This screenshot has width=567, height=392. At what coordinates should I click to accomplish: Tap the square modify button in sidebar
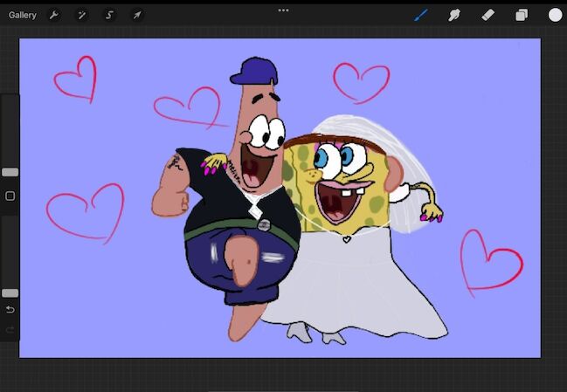pos(10,196)
